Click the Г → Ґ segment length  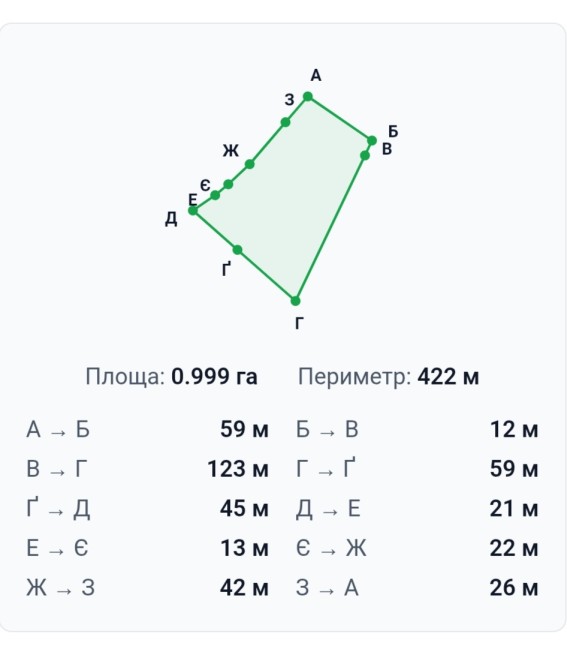(x=514, y=469)
